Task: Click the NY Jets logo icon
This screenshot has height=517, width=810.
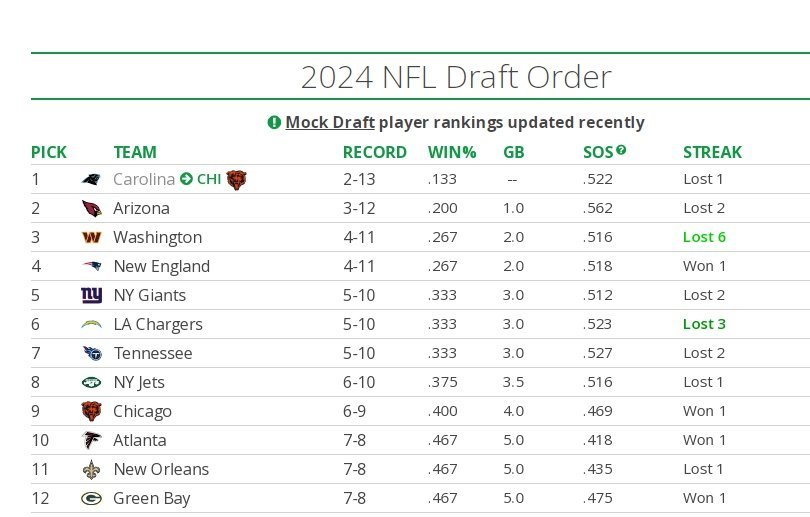Action: tap(92, 383)
